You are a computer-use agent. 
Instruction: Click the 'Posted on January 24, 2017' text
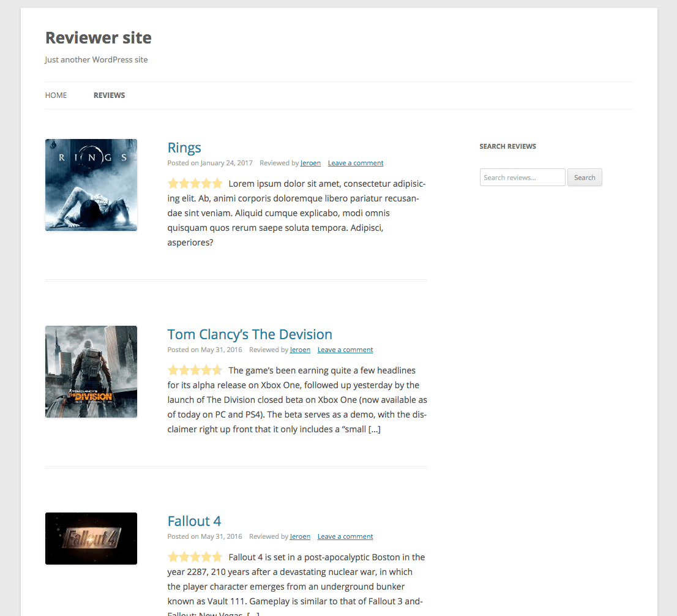pyautogui.click(x=210, y=163)
